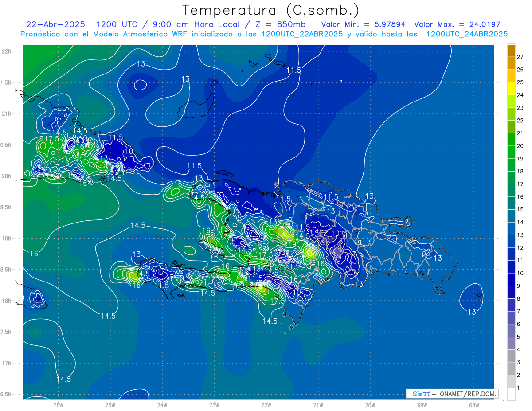This screenshot has height=411, width=532.
Task: Click longitude axis label '76W'
Action: tap(58, 405)
